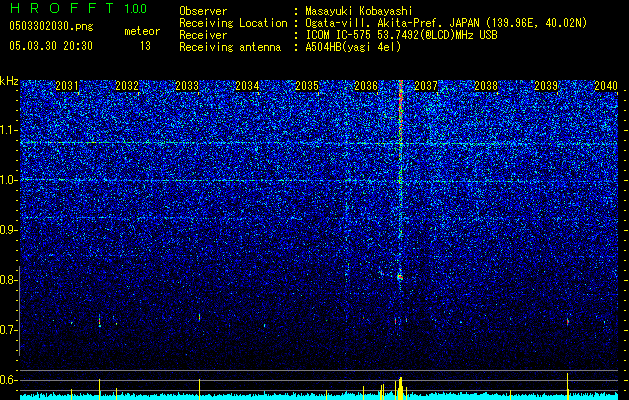Click the Receiving antenna label

pyautogui.click(x=230, y=47)
